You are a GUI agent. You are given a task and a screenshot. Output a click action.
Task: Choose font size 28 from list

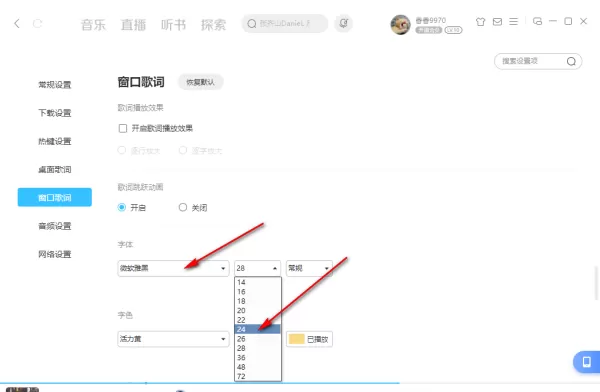coord(258,348)
